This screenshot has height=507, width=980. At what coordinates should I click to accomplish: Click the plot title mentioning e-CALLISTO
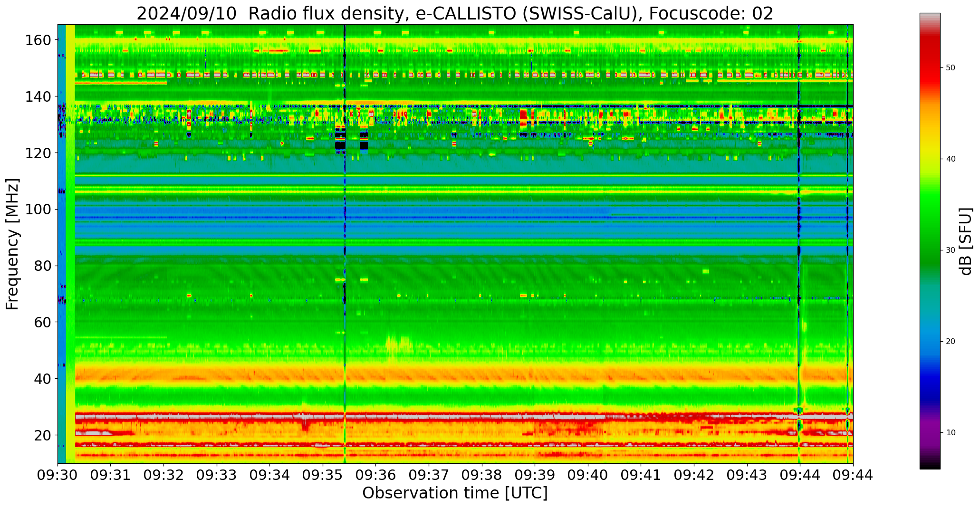[x=455, y=13]
